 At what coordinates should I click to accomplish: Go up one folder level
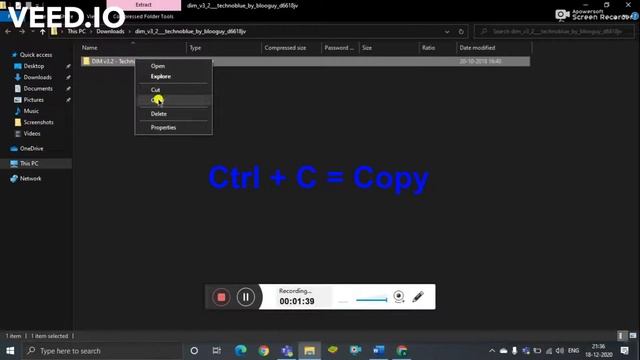coord(42,31)
